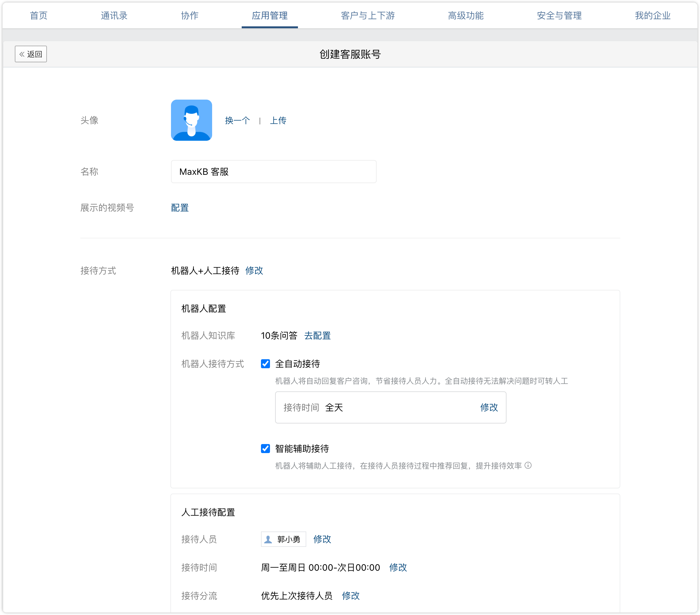Click the 名称 input containing MaxKB 客服
This screenshot has width=700, height=615.
[273, 172]
